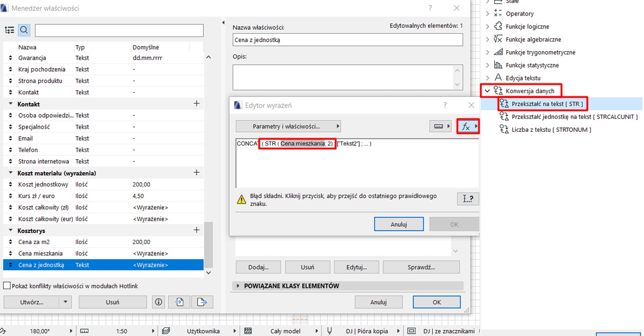Screen dimensions: 644x336
Task: Switch to the tree list view icon
Action: pyautogui.click(x=9, y=30)
